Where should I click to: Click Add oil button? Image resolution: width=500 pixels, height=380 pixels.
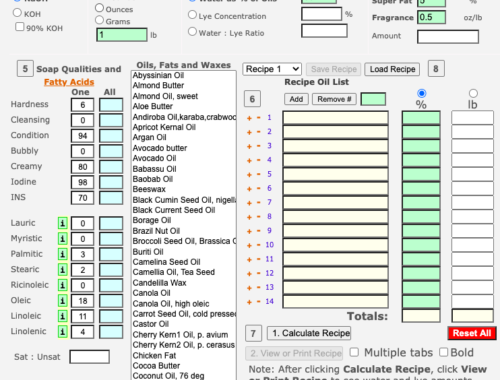[x=296, y=99]
